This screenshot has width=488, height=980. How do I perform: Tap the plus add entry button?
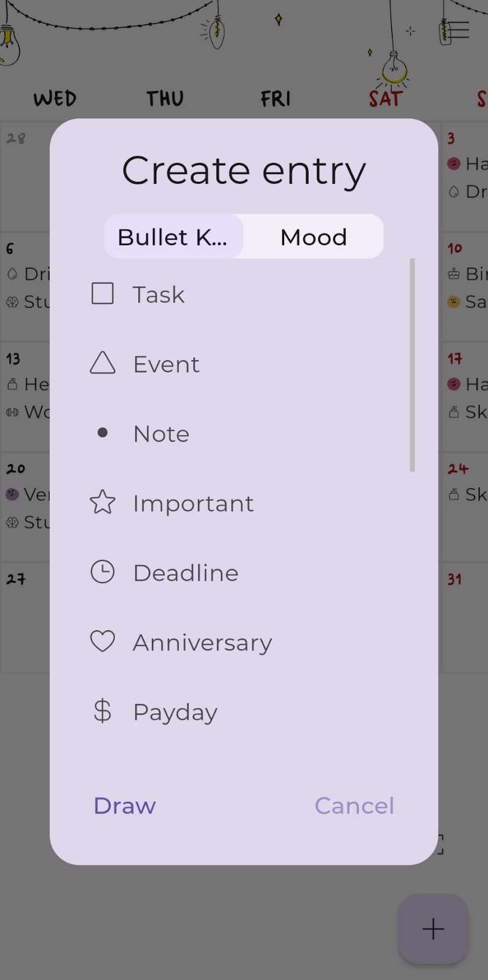[433, 929]
